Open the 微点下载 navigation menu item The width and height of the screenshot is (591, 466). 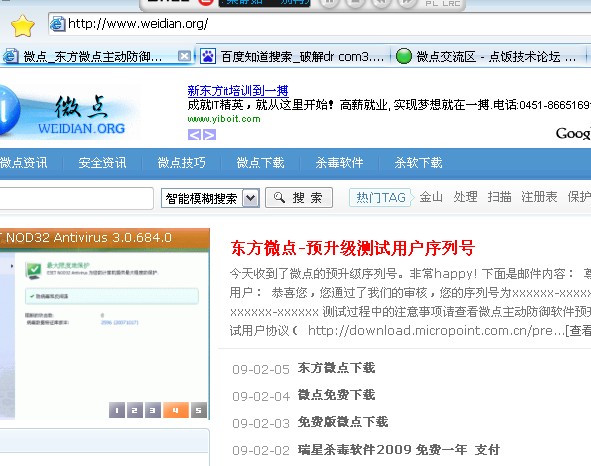pos(260,163)
